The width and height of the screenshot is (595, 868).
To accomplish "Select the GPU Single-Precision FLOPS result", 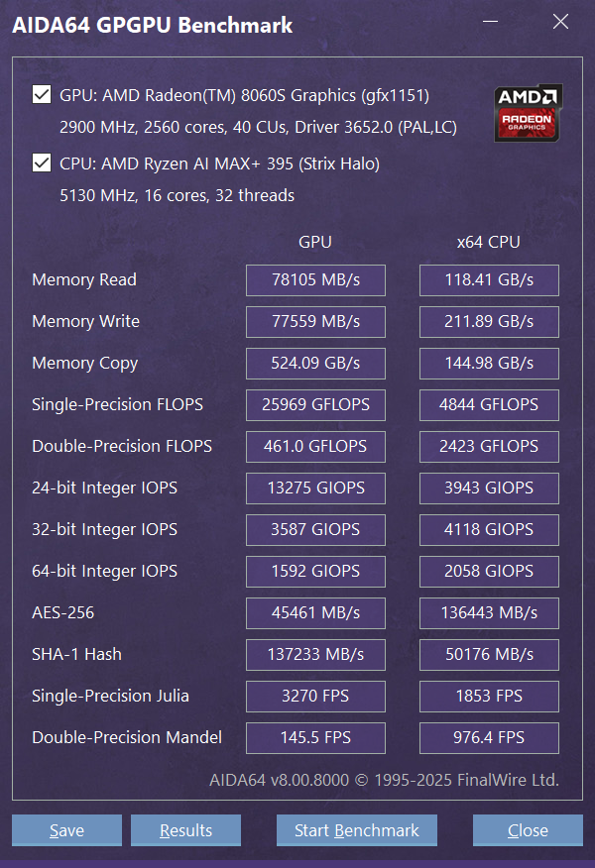I will pos(315,405).
